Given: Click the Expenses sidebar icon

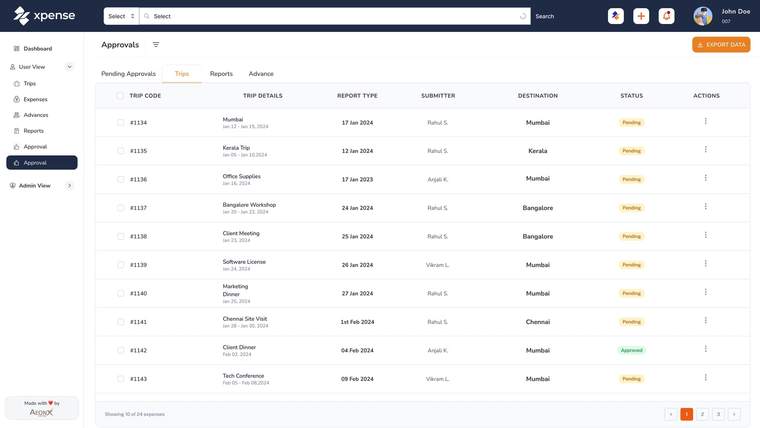Looking at the screenshot, I should tap(16, 99).
